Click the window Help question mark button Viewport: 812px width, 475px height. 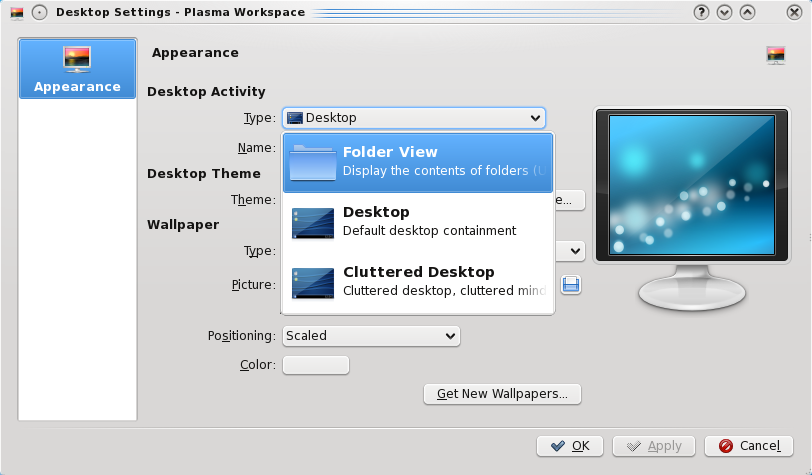click(702, 13)
